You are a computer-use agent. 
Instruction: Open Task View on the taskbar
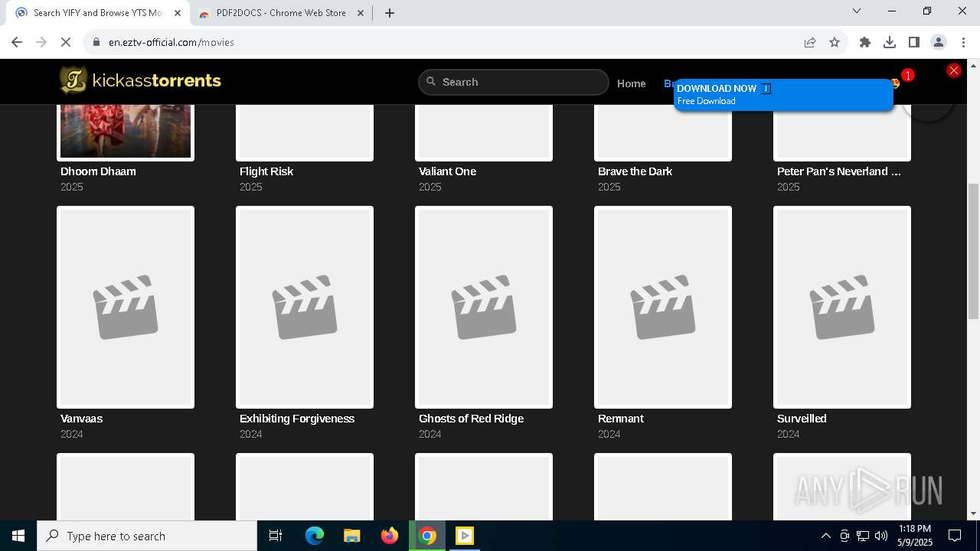pyautogui.click(x=276, y=536)
